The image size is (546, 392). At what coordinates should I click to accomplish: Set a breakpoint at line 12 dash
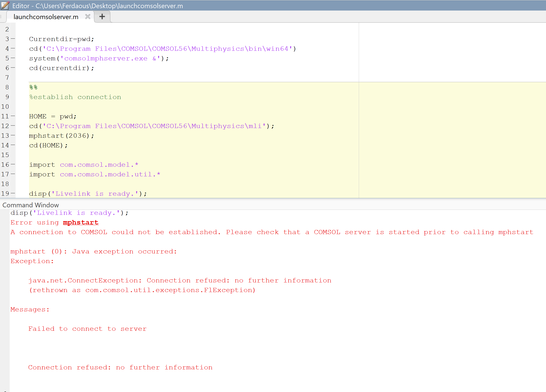(13, 126)
